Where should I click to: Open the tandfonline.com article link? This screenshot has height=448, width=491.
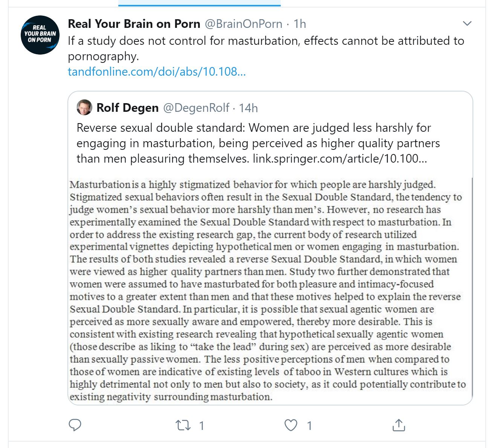[x=157, y=72]
